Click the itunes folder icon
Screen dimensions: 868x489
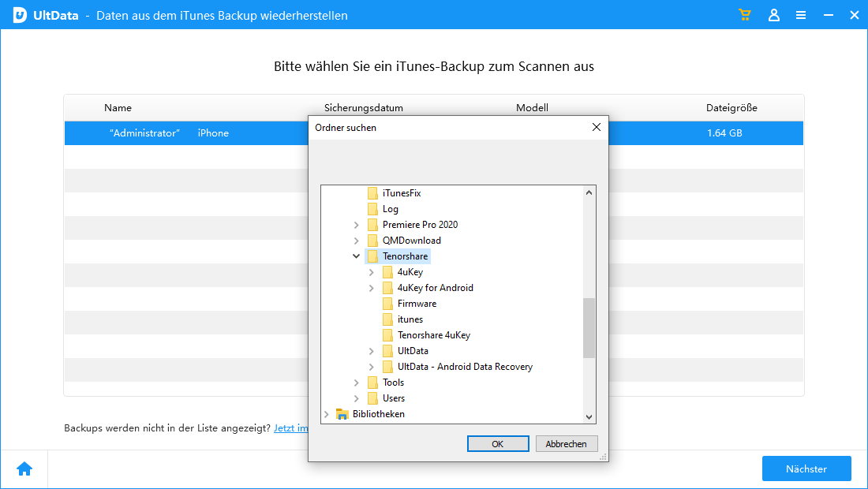pos(387,319)
